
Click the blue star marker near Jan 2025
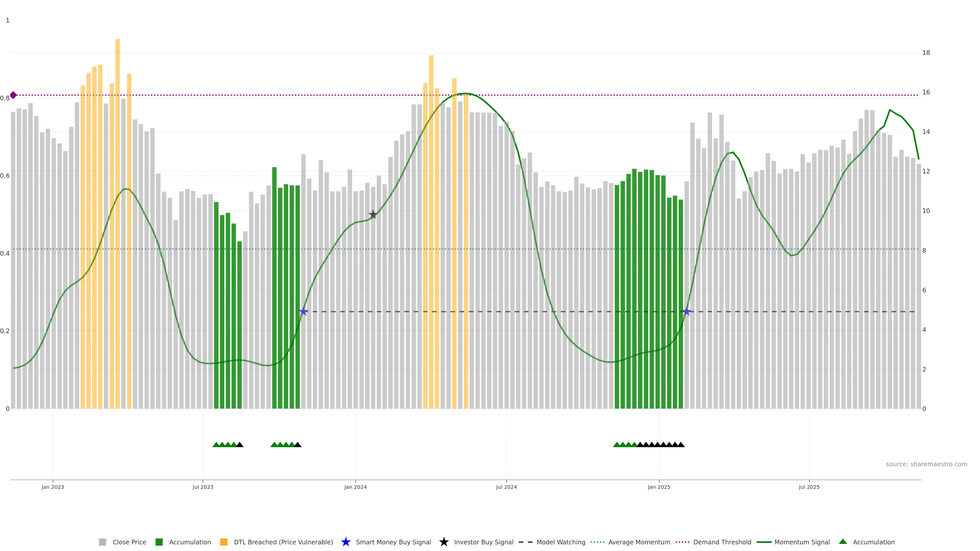(x=687, y=312)
